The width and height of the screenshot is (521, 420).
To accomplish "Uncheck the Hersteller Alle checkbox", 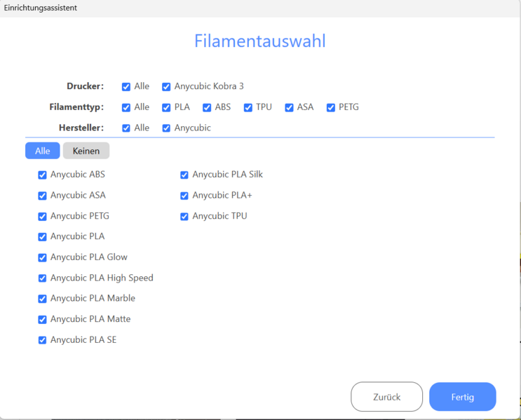I will point(126,128).
